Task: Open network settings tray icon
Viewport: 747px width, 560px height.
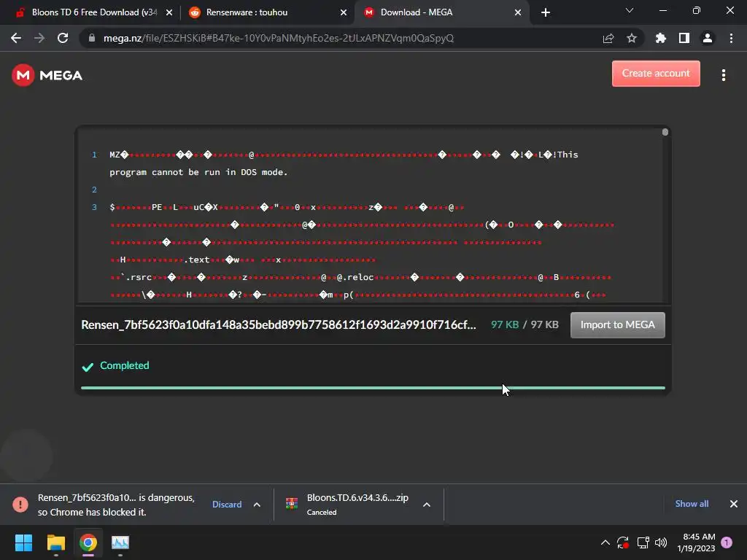Action: pyautogui.click(x=643, y=542)
